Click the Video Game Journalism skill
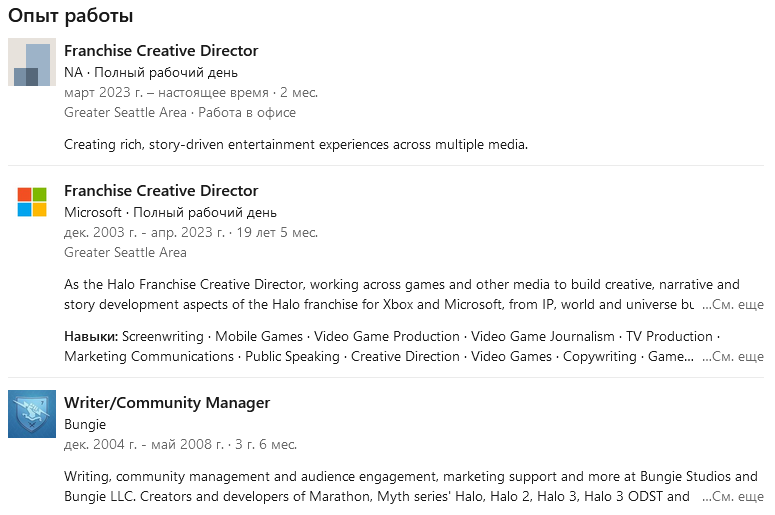 coord(543,336)
